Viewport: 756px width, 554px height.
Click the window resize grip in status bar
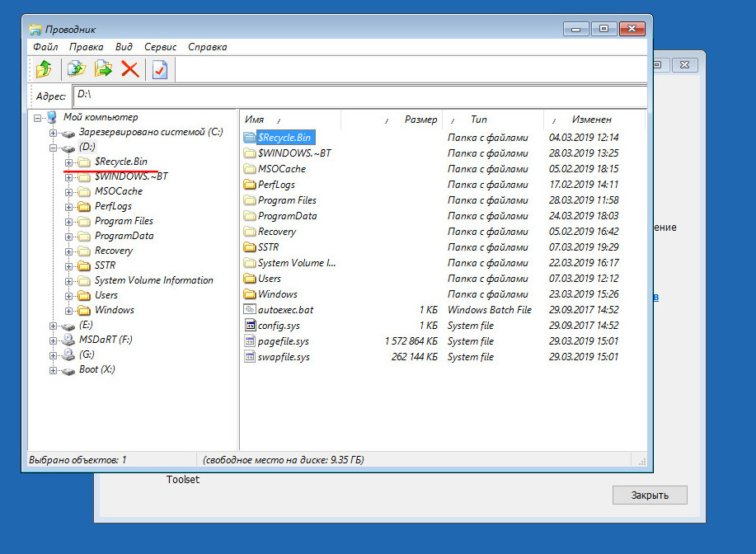[641, 462]
